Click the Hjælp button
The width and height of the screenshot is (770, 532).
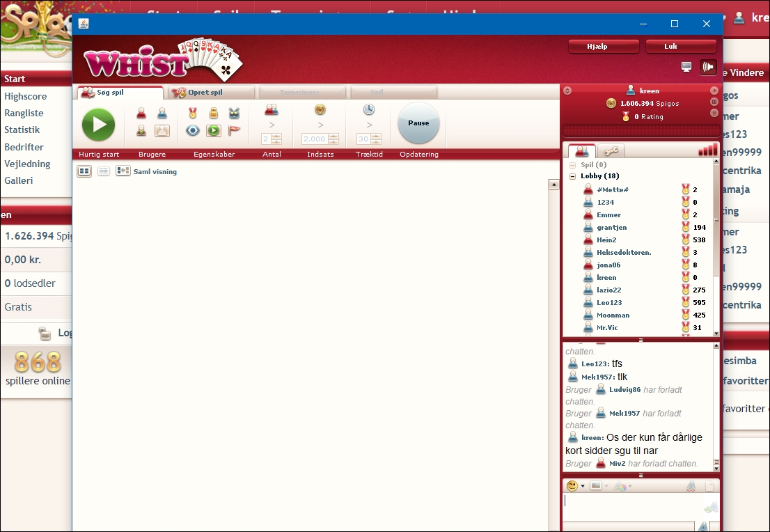click(604, 47)
